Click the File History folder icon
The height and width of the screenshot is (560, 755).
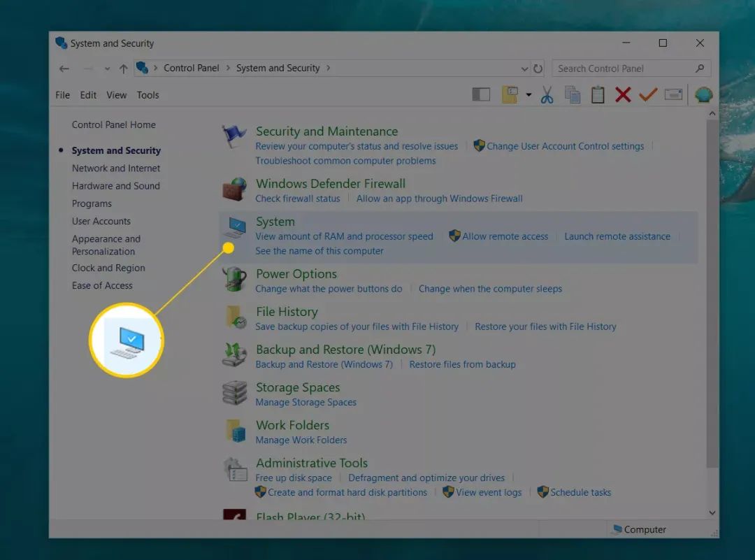pyautogui.click(x=236, y=317)
